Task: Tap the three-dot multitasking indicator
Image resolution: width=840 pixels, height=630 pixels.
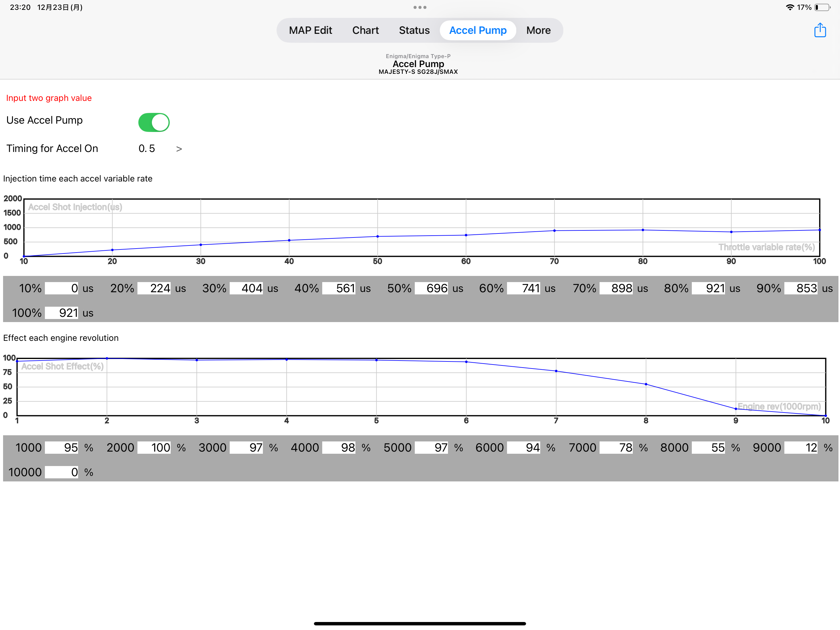Action: 420,7
